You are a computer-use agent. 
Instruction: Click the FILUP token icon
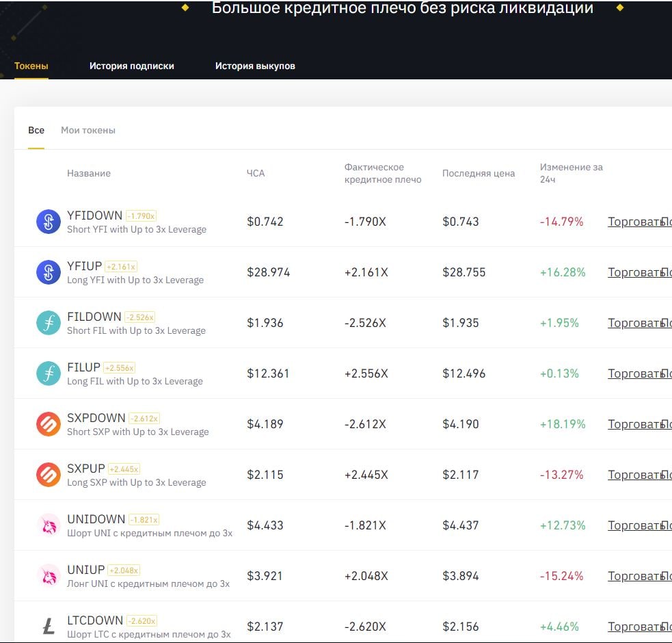pyautogui.click(x=49, y=373)
